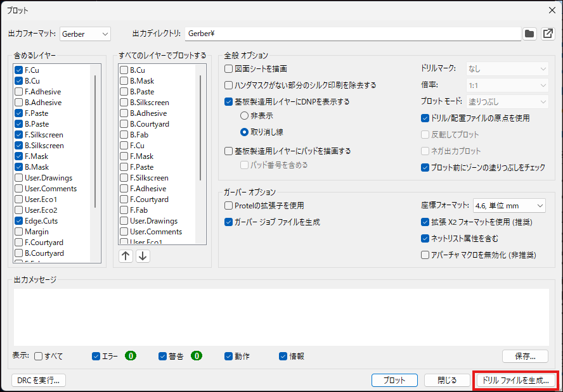Close the plot dialog with X
563x392 pixels.
click(552, 10)
